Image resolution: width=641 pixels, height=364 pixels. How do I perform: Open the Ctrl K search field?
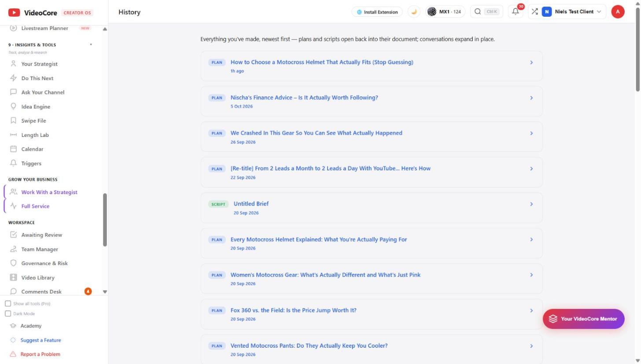coord(486,12)
